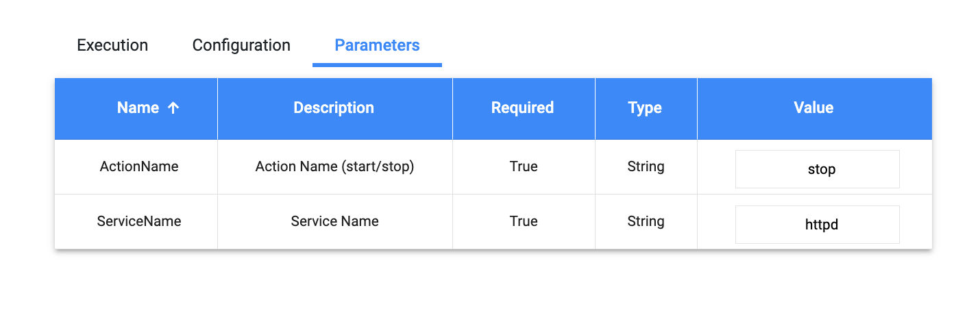The image size is (980, 326).
Task: Select the ServiceName cell
Action: (139, 222)
